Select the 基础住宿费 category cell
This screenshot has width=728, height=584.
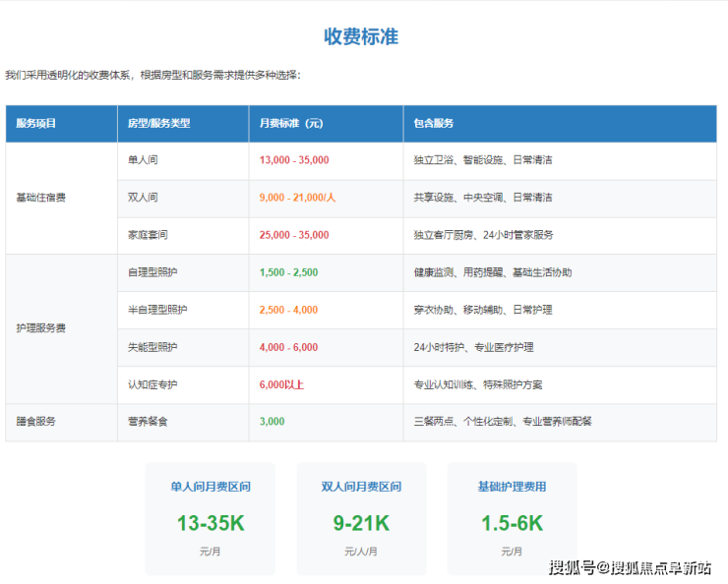(x=41, y=198)
